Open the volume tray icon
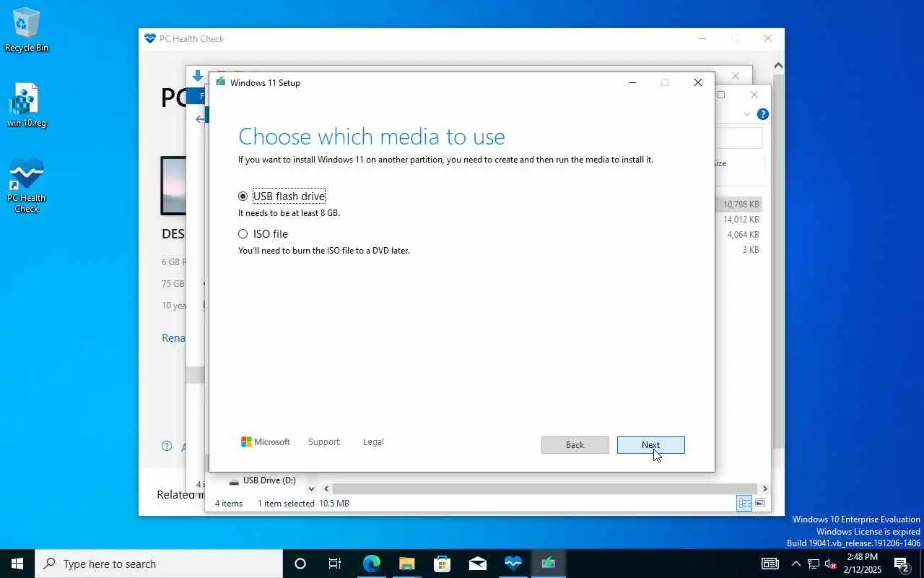The image size is (924, 578). coord(830,564)
